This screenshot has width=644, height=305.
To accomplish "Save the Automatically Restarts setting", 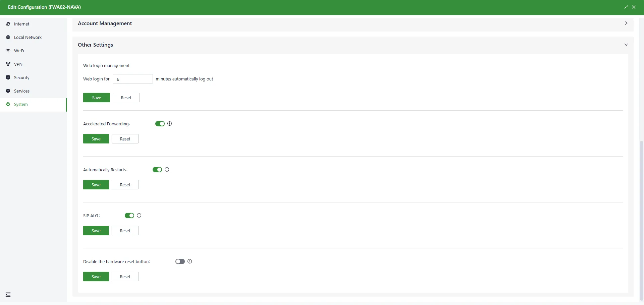I will 96,185.
